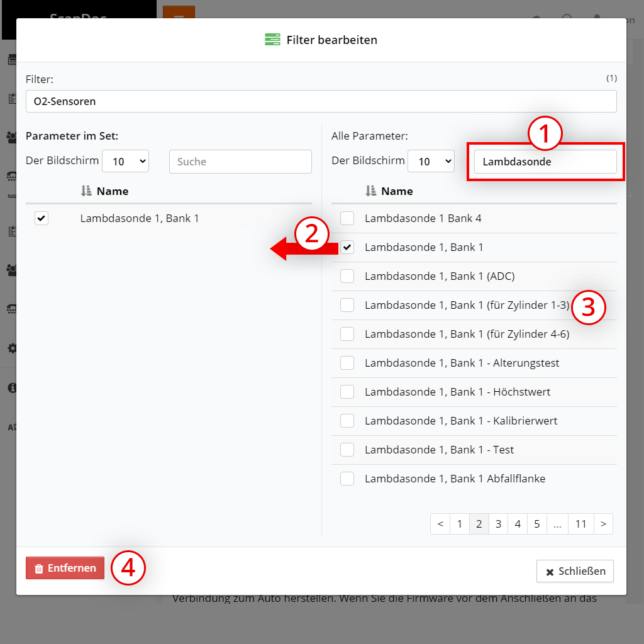Toggle Lambdasonde 1, Bank 1 Abfallflanke checkbox
This screenshot has height=644, width=644.
(347, 479)
